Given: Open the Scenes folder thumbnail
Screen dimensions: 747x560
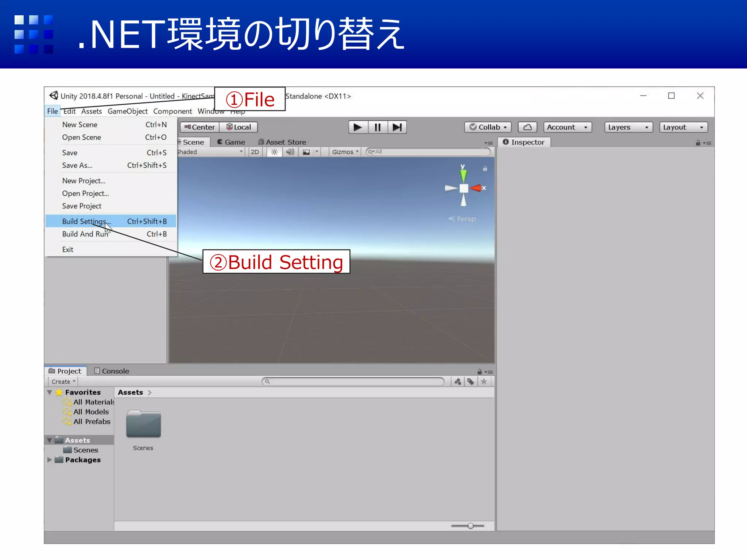Looking at the screenshot, I should coord(143,424).
